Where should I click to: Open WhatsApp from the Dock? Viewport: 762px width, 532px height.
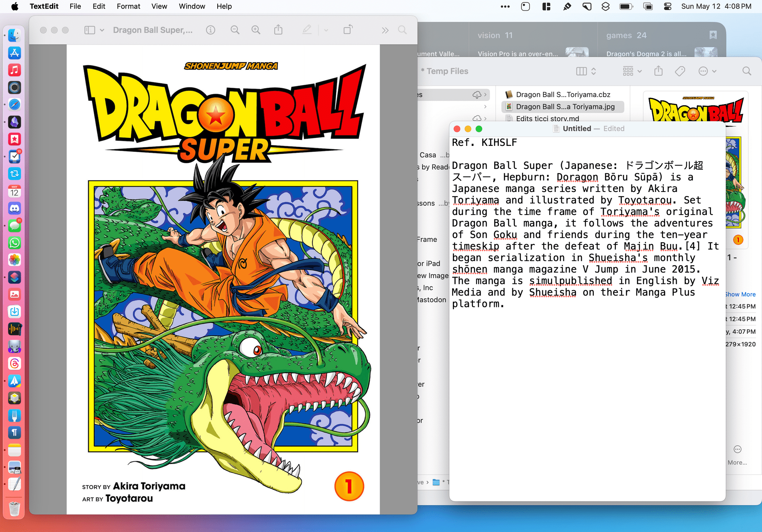pos(15,243)
